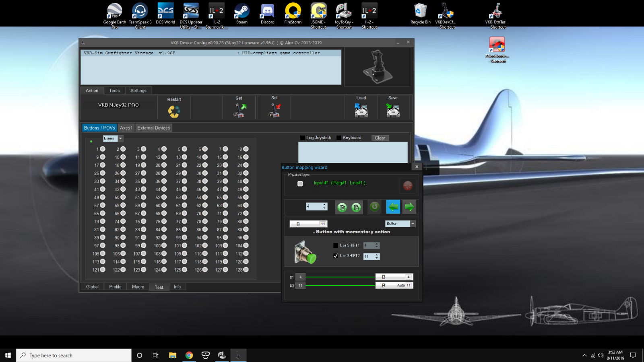Image resolution: width=644 pixels, height=362 pixels.
Task: Open Chrome from the taskbar
Action: pyautogui.click(x=189, y=355)
